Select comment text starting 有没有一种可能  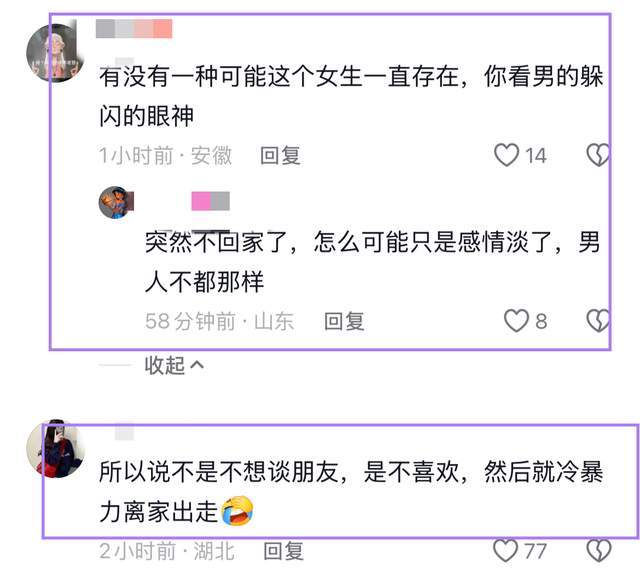pos(351,96)
